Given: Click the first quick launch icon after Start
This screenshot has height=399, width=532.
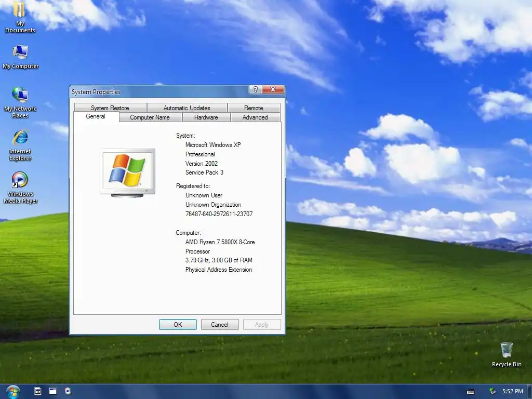Looking at the screenshot, I should [x=37, y=391].
